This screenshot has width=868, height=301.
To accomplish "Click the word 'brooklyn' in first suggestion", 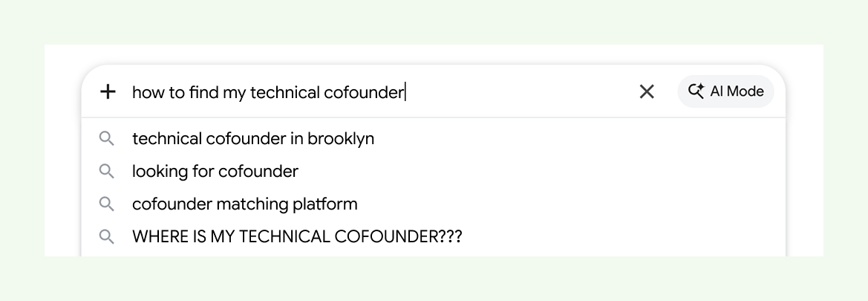I will (x=341, y=138).
